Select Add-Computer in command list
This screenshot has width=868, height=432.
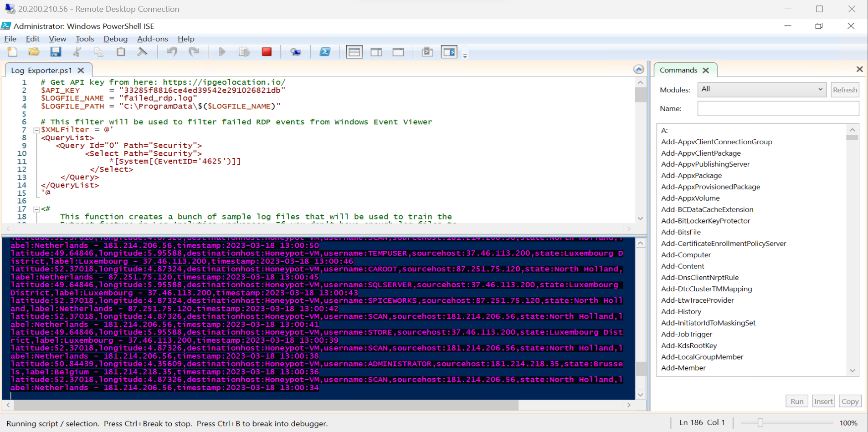686,255
